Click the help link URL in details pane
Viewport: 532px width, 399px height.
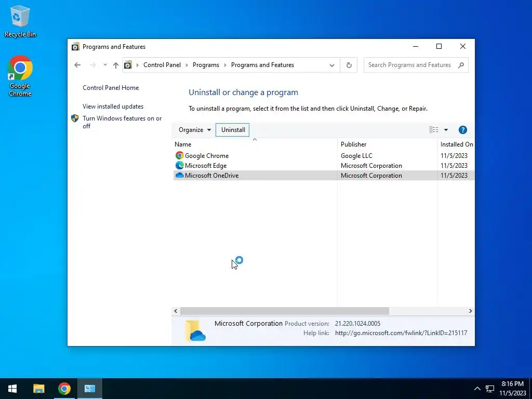[401, 333]
